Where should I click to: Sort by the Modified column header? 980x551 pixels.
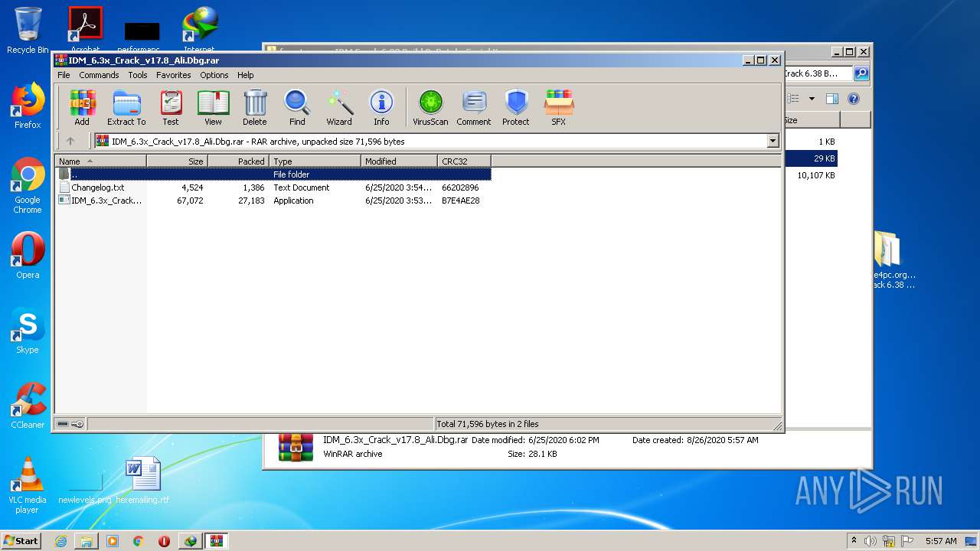399,161
